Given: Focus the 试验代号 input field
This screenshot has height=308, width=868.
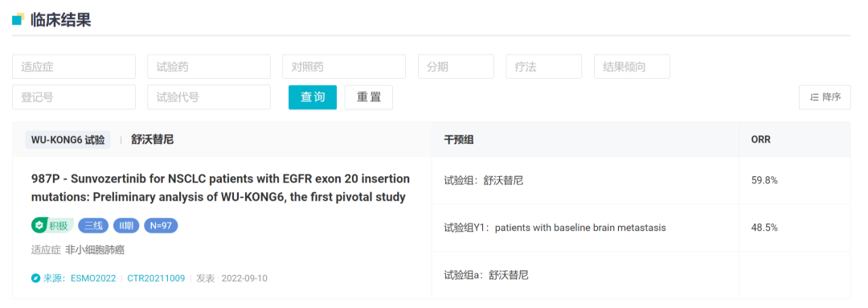Looking at the screenshot, I should pyautogui.click(x=209, y=97).
